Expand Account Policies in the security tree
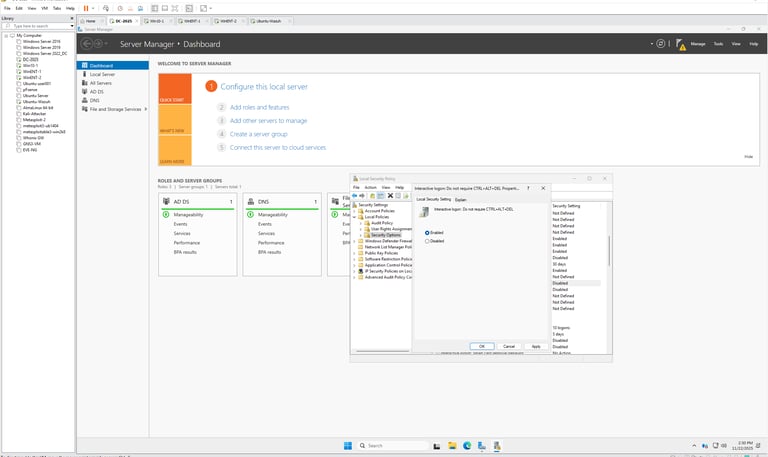The image size is (768, 457). 355,211
